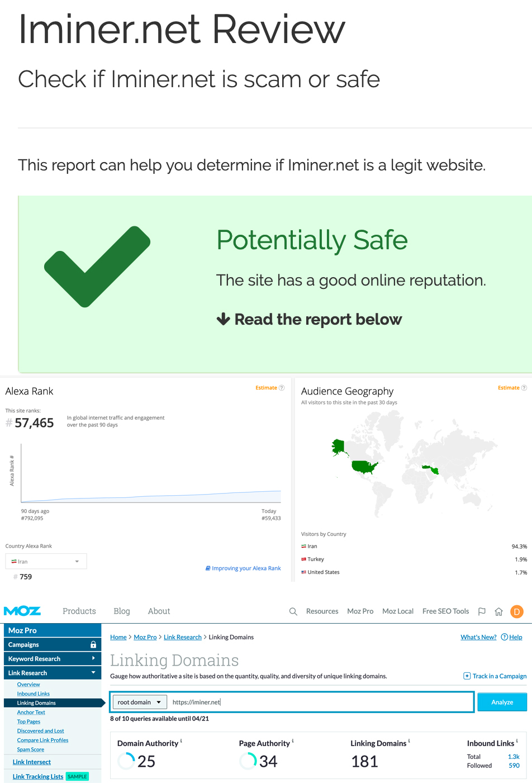Open the search magnifier icon in Moz header

point(293,611)
